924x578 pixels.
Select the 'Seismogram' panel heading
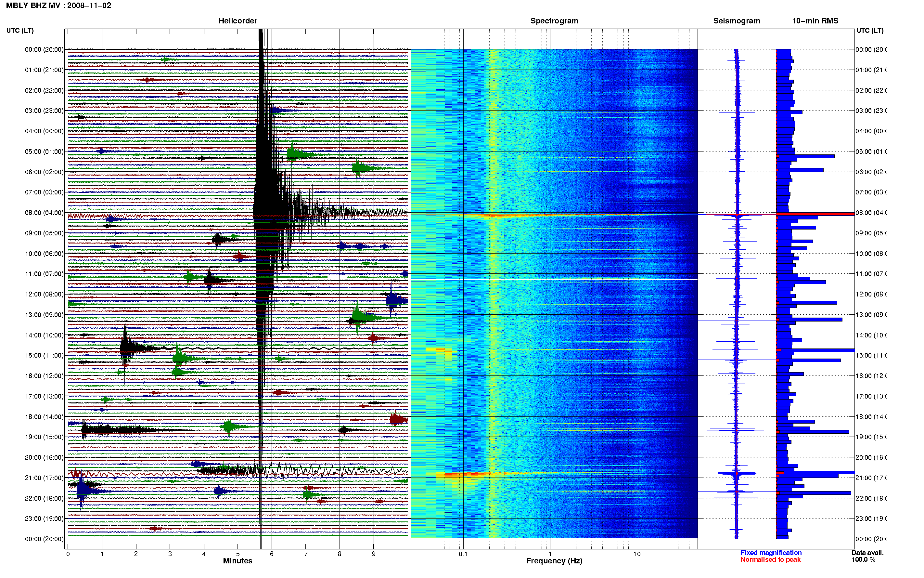(737, 21)
